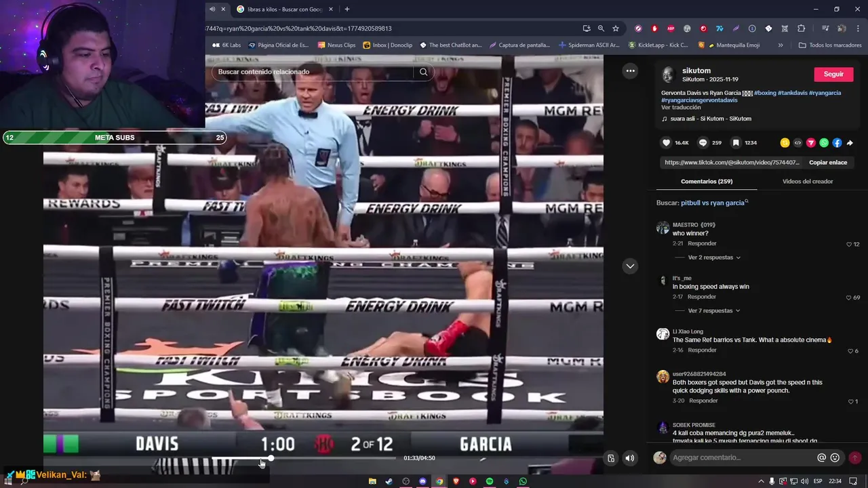Click 'Copiar enlace' button
The height and width of the screenshot is (488, 868).
pyautogui.click(x=828, y=163)
